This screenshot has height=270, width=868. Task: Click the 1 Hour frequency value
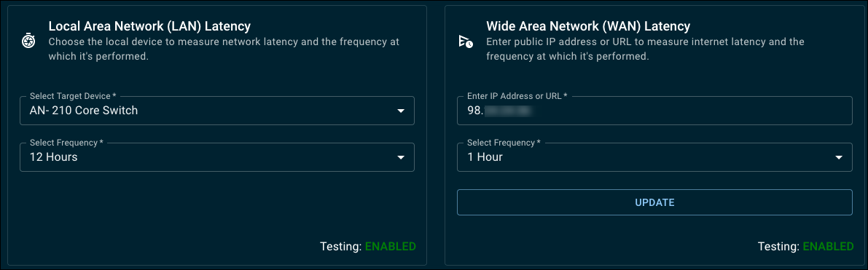[485, 157]
